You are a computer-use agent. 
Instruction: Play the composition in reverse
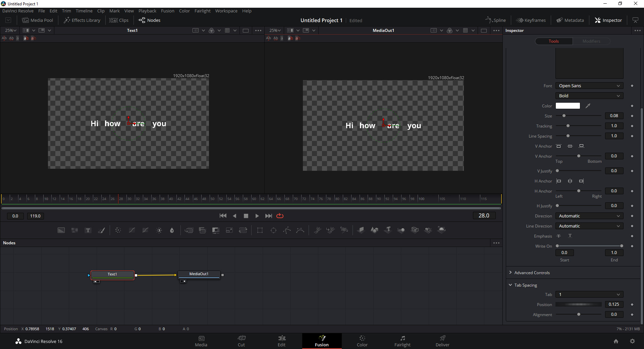point(234,216)
